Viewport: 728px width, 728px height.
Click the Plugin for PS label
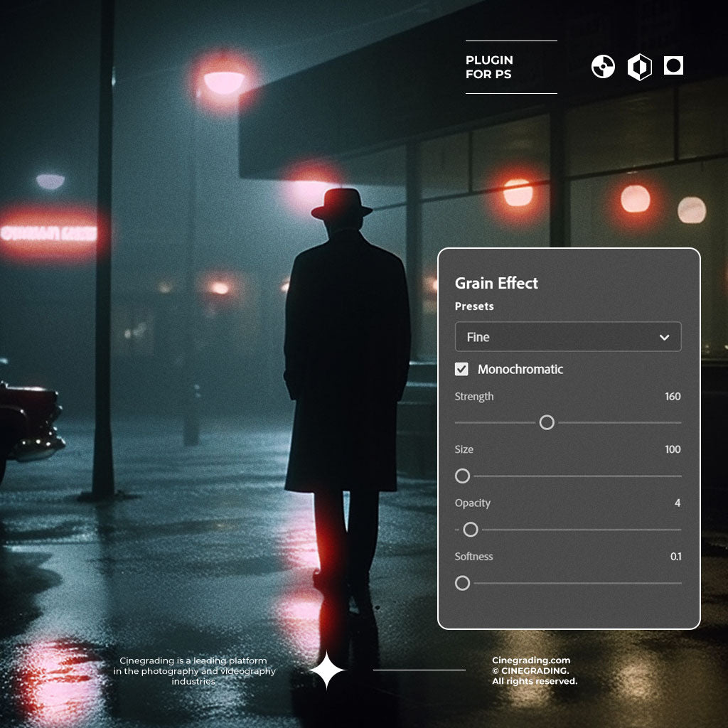pos(489,67)
